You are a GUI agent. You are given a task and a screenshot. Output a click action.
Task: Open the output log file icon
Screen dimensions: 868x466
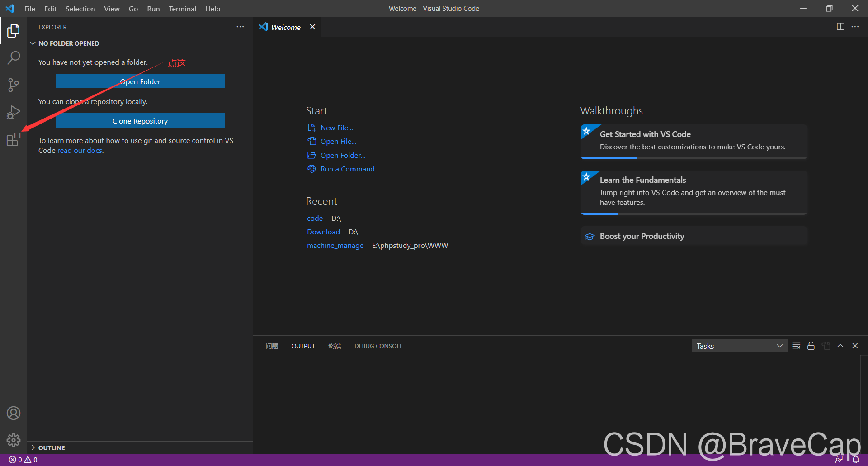(x=826, y=346)
